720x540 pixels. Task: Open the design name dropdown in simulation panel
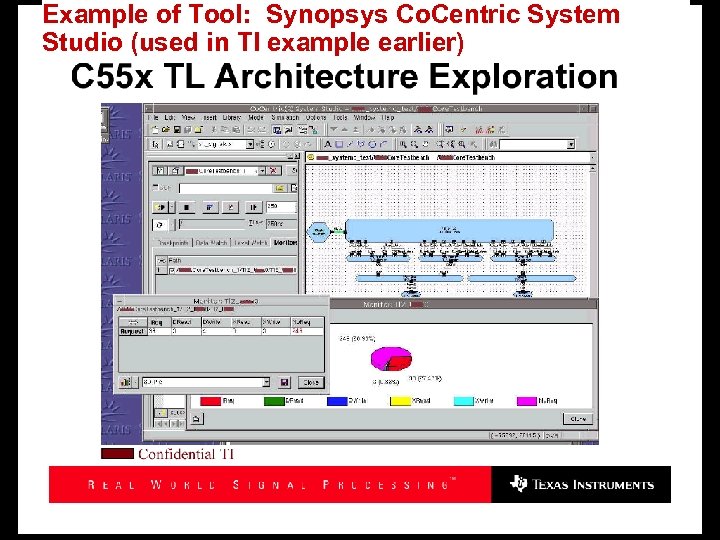pos(262,170)
